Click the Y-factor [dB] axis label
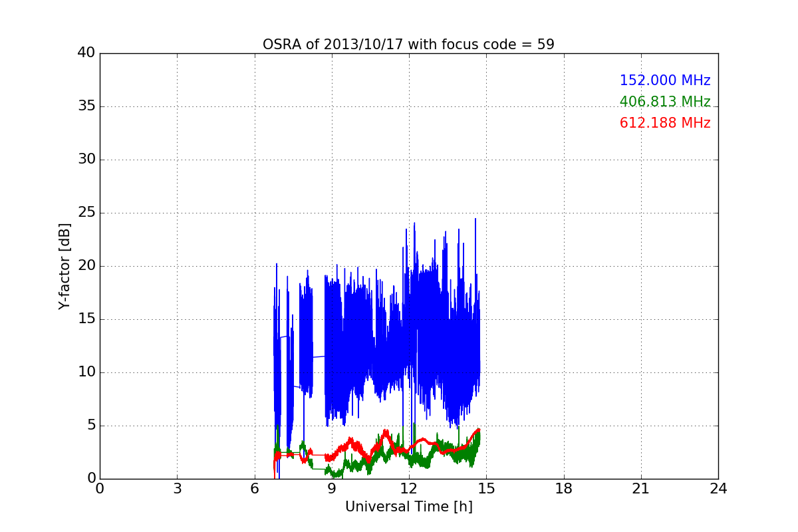The image size is (798, 532). click(65, 266)
